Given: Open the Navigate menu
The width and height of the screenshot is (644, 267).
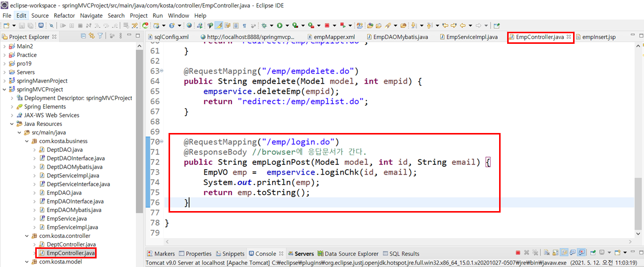Looking at the screenshot, I should pos(91,16).
